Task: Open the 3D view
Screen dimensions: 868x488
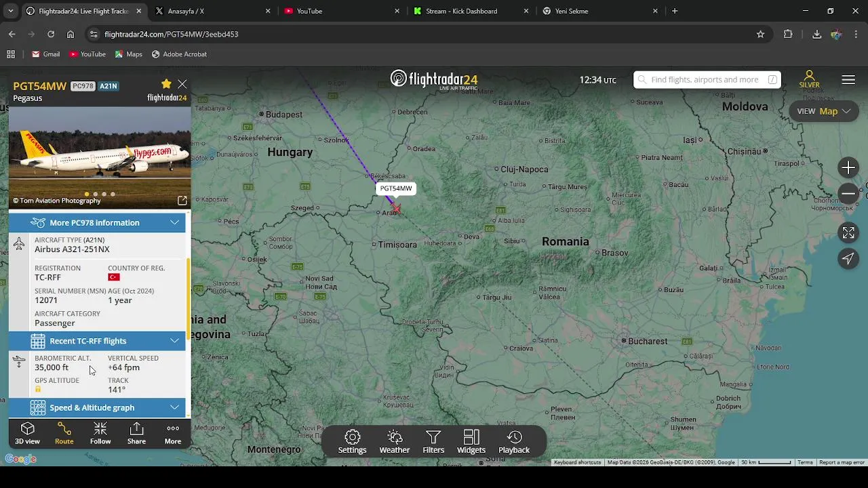Action: coord(28,434)
